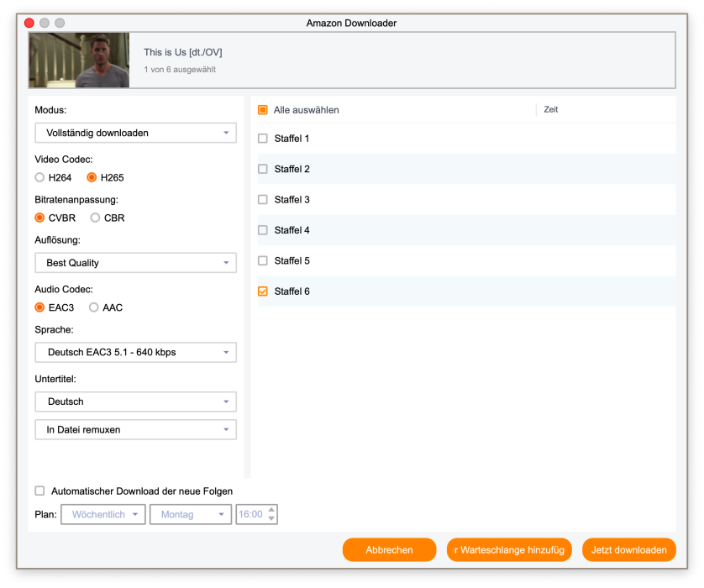This screenshot has width=704, height=588.
Task: Choose CBR bitrate mode
Action: 95,218
